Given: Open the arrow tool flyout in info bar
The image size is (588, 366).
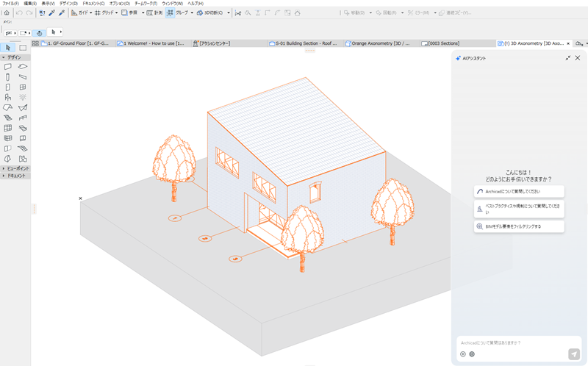Looking at the screenshot, I should (x=61, y=32).
